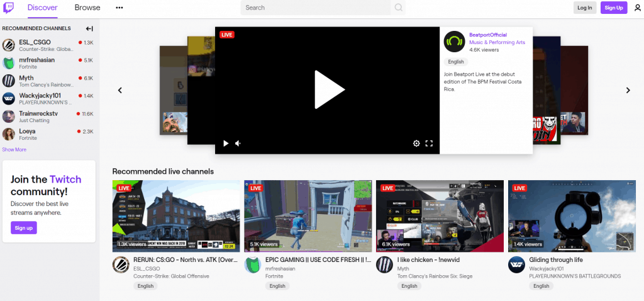Open video player settings gear
644x301 pixels.
416,143
